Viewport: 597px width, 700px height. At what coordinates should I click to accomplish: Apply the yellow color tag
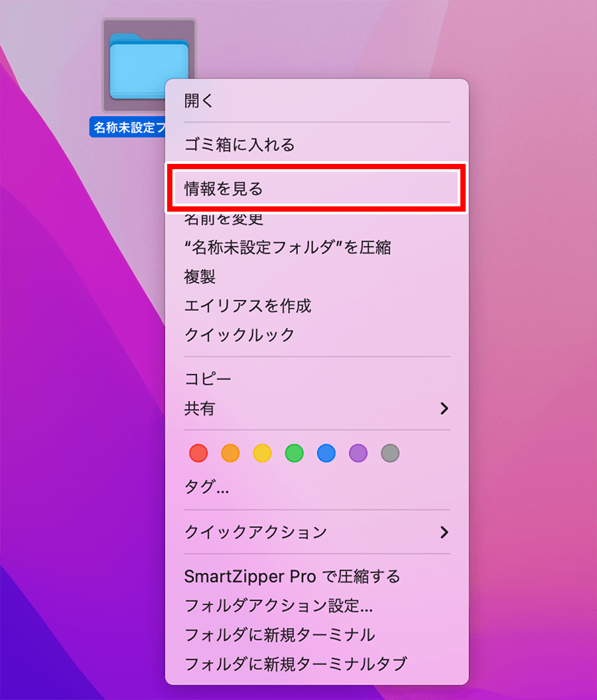point(262,454)
